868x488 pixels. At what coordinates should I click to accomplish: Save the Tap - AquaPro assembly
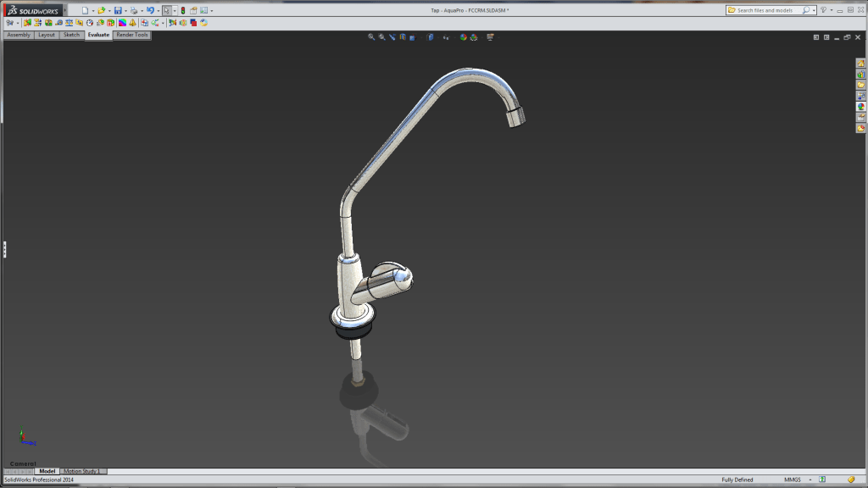coord(119,10)
